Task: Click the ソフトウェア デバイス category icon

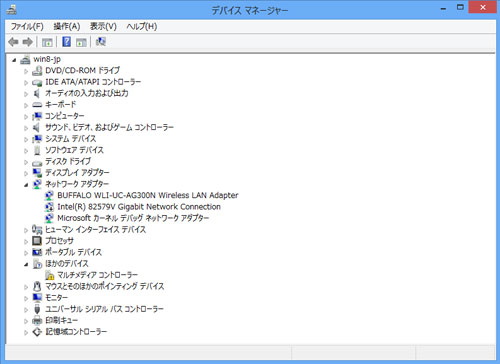Action: coord(37,150)
